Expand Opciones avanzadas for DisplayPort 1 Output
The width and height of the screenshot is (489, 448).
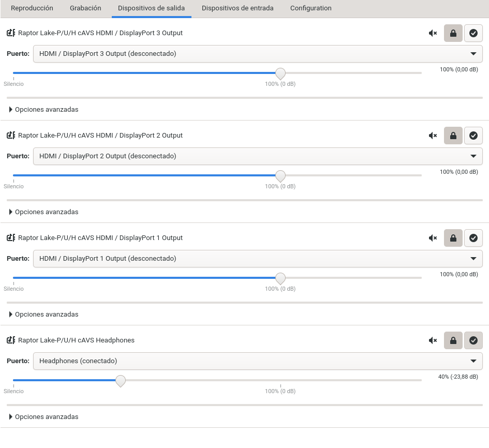(x=43, y=314)
